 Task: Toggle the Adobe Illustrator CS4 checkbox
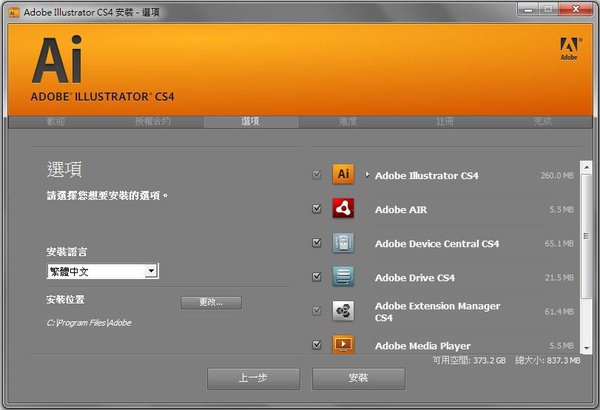tap(316, 175)
